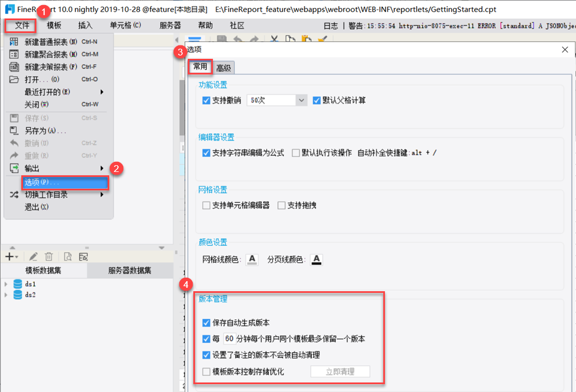Open the 50次 undo count dropdown
The width and height of the screenshot is (576, 392).
301,100
